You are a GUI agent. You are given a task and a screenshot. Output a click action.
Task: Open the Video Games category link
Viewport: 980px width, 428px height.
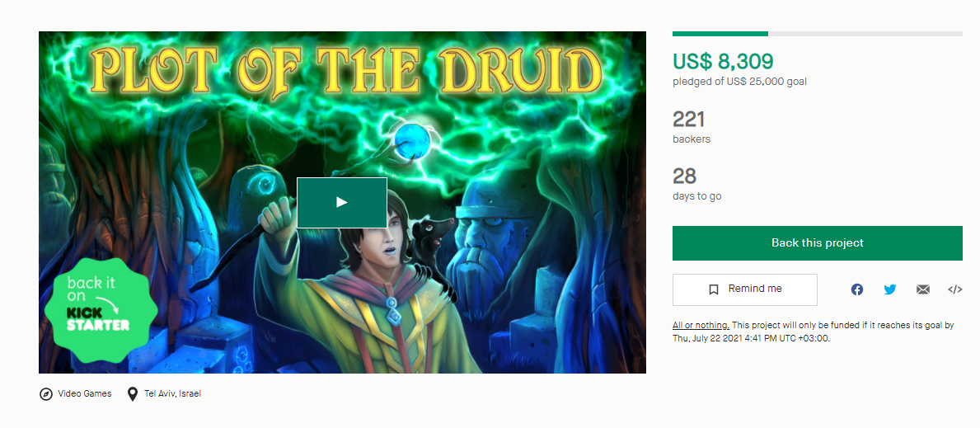coord(84,393)
